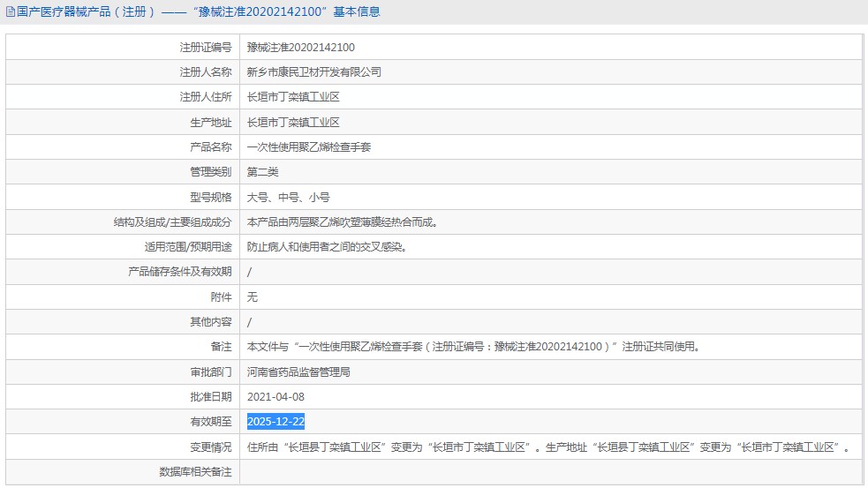The image size is (868, 488).
Task: Select registrant name 新乡市康民卫材开发有限公司
Action: click(313, 72)
